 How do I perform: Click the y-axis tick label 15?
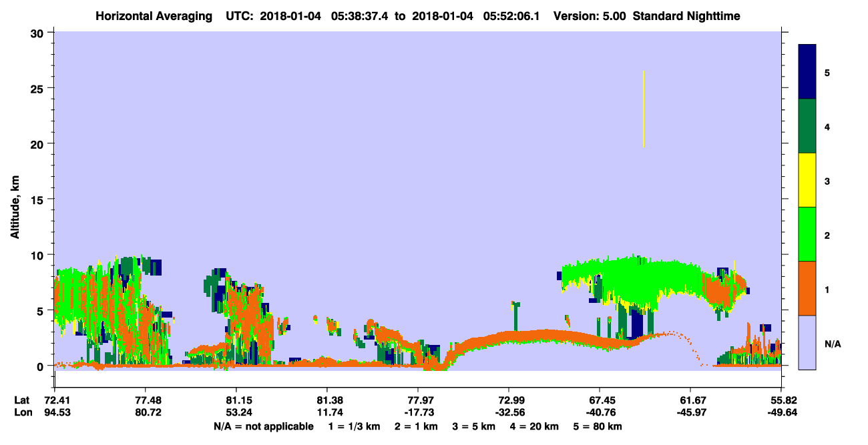[39, 199]
